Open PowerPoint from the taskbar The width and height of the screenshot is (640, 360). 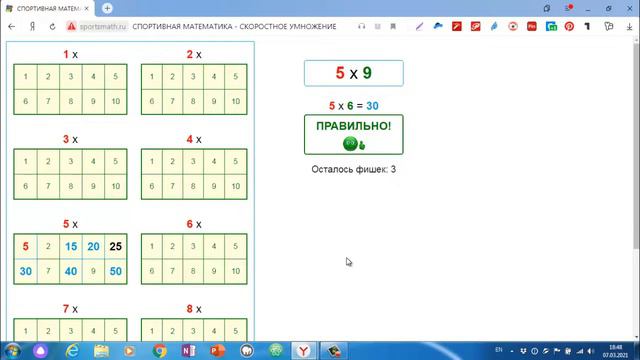(x=217, y=351)
